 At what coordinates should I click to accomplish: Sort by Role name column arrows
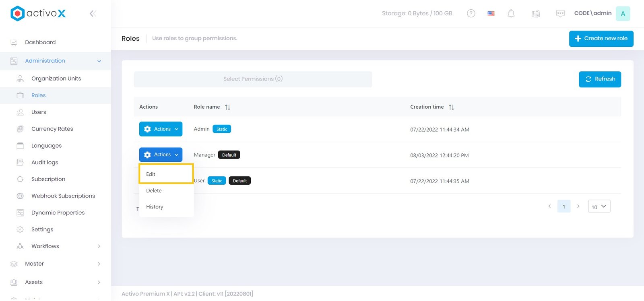227,107
